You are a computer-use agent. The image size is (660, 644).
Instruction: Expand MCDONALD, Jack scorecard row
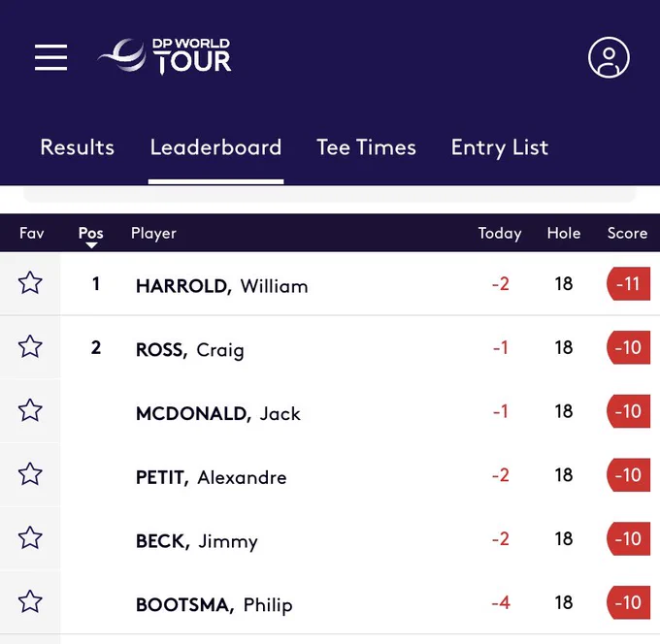click(x=330, y=411)
